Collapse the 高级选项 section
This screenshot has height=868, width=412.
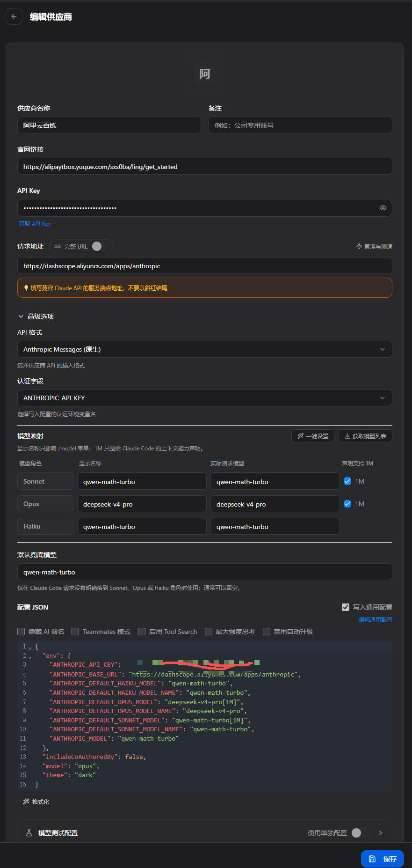point(36,316)
